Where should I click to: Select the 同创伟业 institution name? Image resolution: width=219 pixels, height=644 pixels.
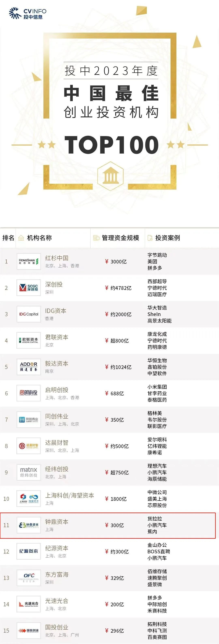57,416
